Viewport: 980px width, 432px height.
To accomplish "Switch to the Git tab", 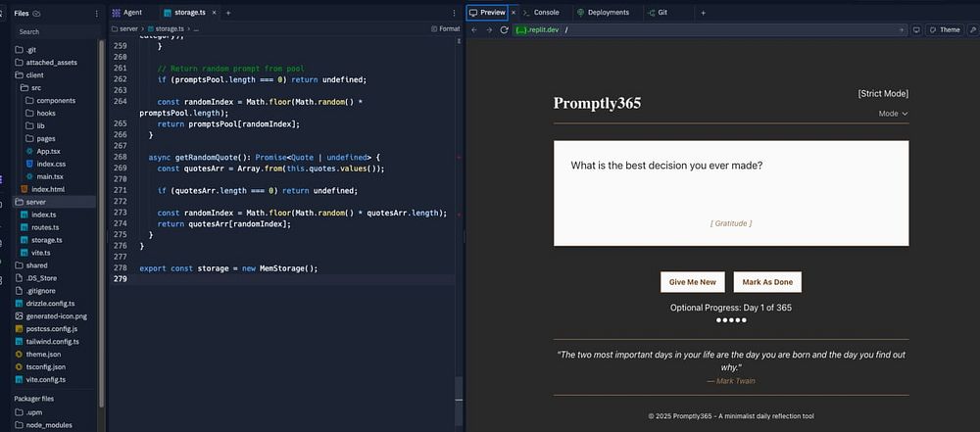I will pyautogui.click(x=659, y=13).
